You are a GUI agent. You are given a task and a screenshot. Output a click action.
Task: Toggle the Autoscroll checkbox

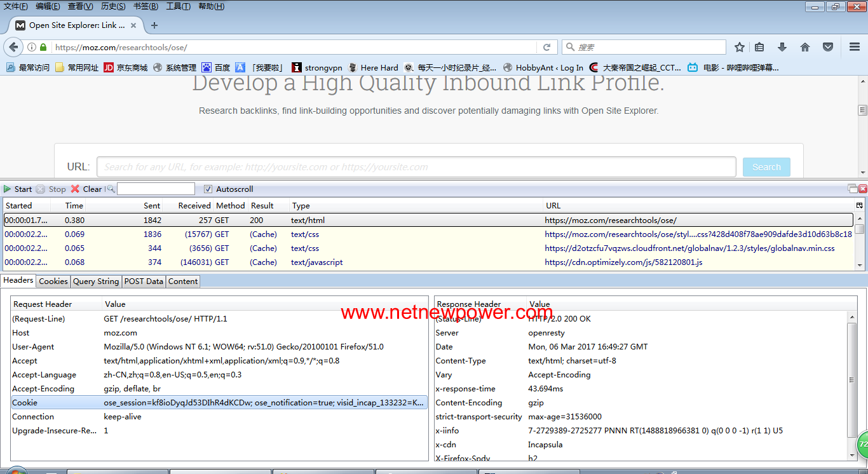(x=208, y=189)
